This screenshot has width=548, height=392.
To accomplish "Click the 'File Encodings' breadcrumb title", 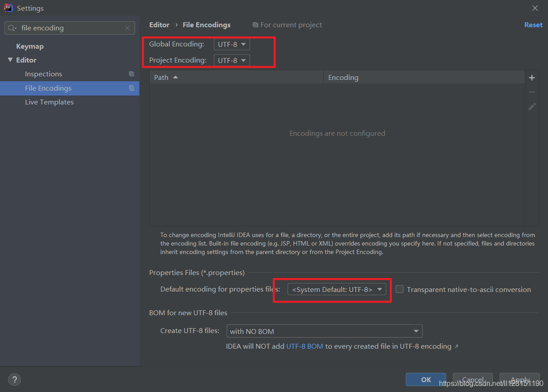I will point(207,25).
